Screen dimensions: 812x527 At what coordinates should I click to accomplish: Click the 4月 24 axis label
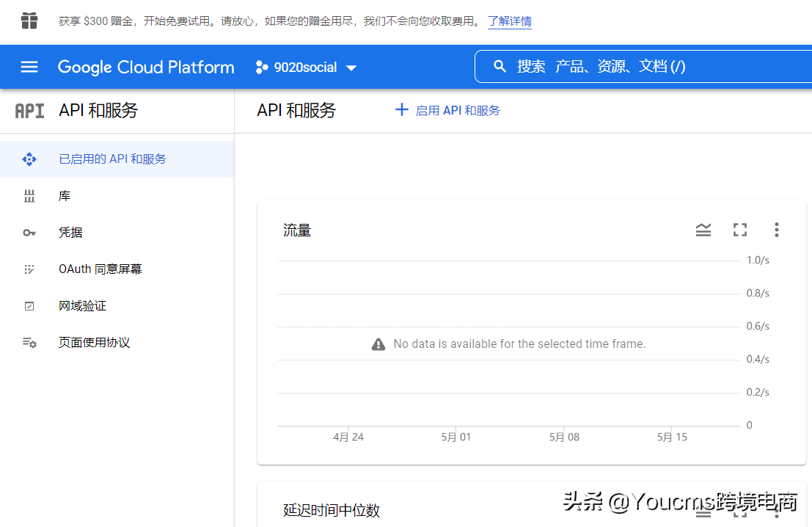(348, 437)
